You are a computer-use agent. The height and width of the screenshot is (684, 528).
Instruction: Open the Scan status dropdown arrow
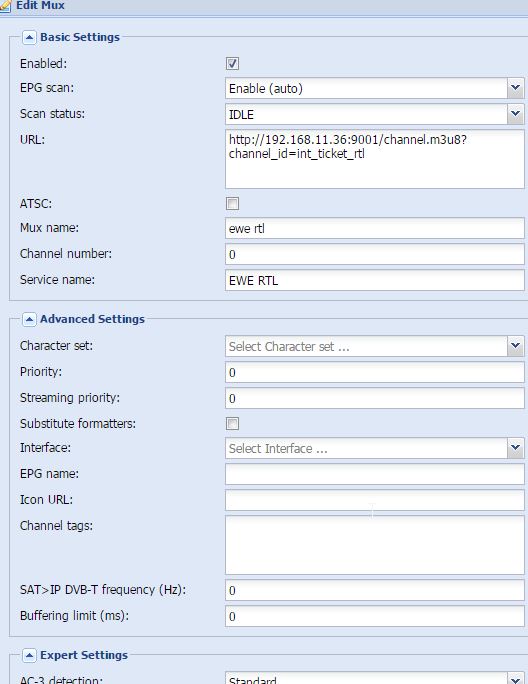click(x=515, y=114)
